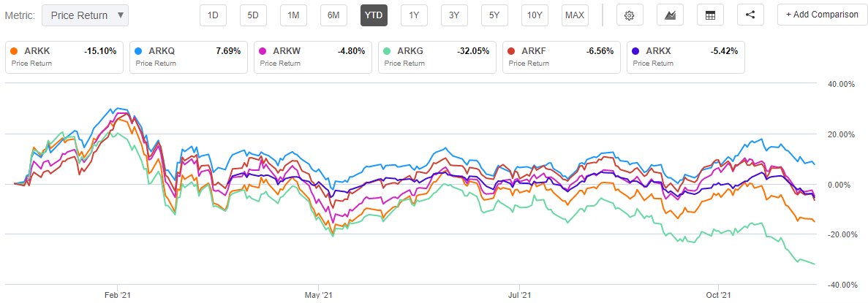Click the 40.00% y-axis label
The width and height of the screenshot is (868, 303).
coord(842,85)
